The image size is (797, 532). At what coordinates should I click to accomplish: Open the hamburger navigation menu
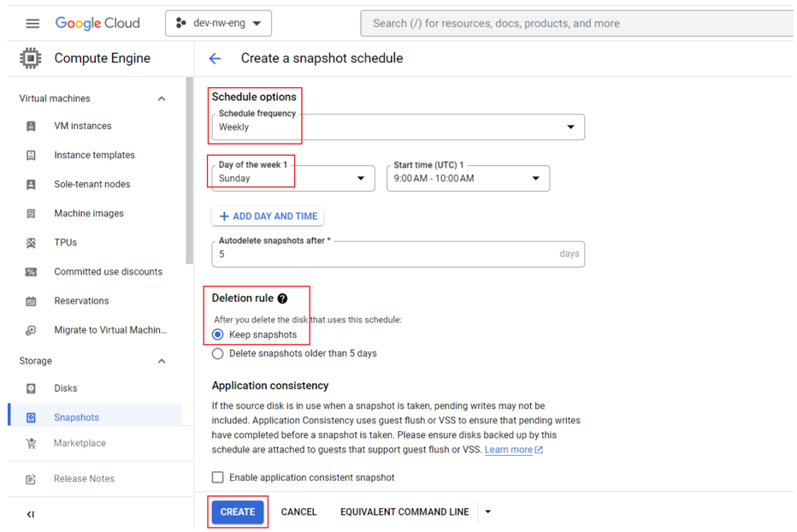point(32,23)
